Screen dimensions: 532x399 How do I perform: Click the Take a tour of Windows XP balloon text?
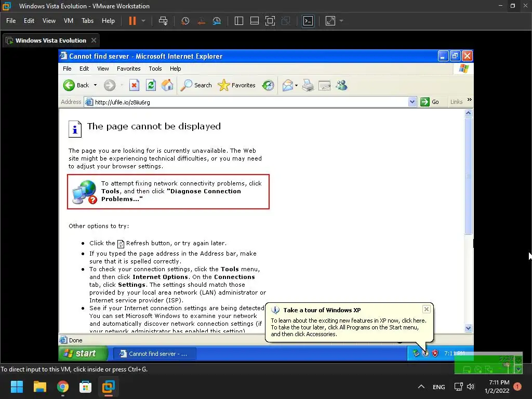pyautogui.click(x=349, y=327)
